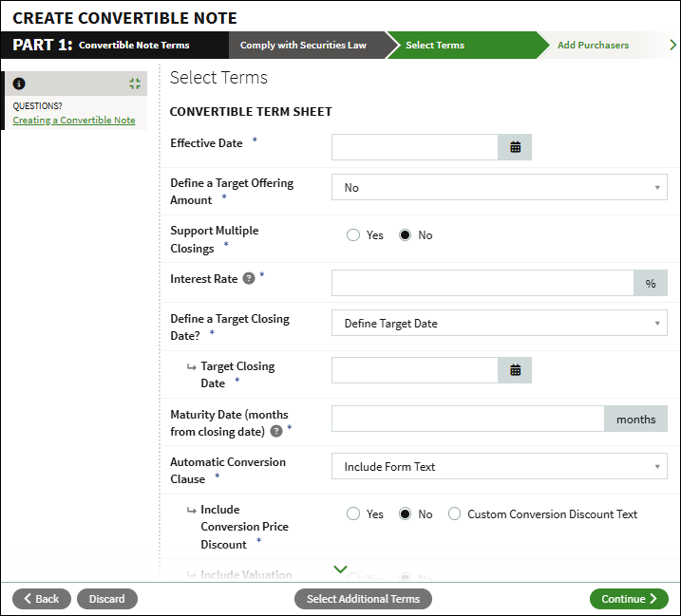Click the QUESTIONS? label

pyautogui.click(x=37, y=106)
